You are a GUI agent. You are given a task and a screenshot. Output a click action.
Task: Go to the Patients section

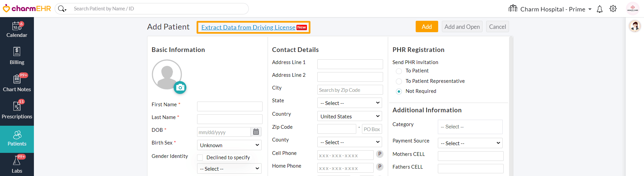tap(17, 139)
